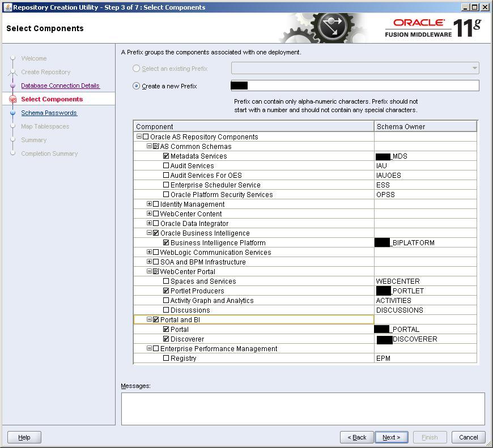Select the 'Select an existing Prefix' radio button
Viewport: 493px width, 448px height.
click(x=135, y=68)
